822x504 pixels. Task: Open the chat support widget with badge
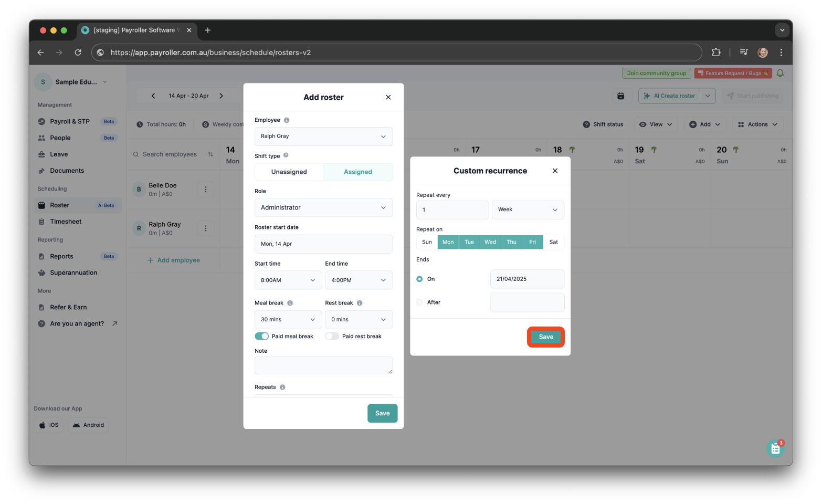tap(775, 448)
